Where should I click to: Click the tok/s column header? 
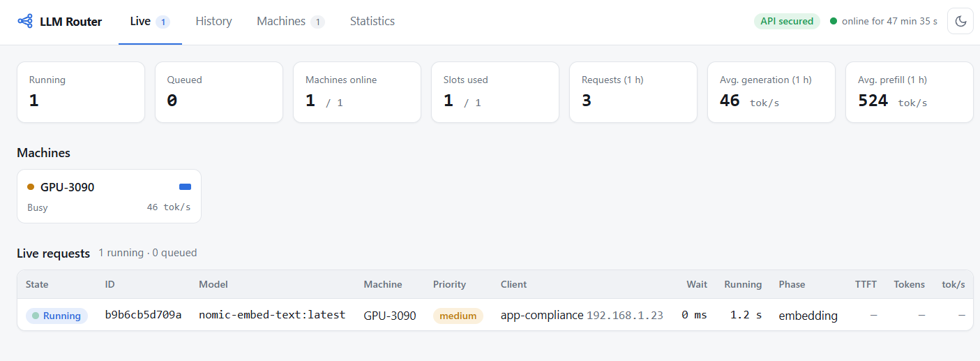pos(953,284)
